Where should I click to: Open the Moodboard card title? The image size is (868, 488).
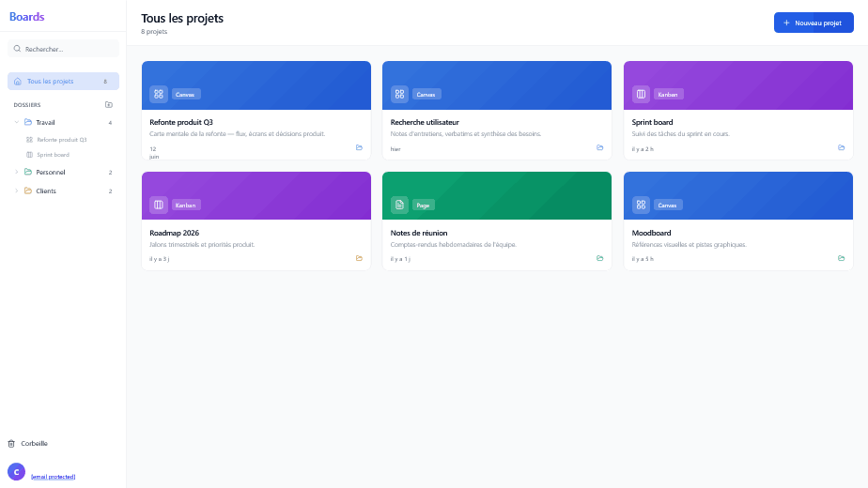651,233
